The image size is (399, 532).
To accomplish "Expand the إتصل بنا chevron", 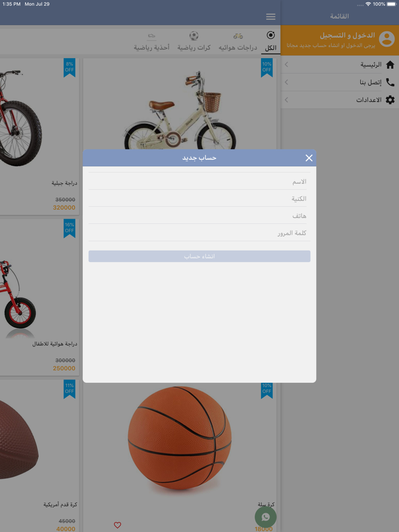I will (x=287, y=83).
